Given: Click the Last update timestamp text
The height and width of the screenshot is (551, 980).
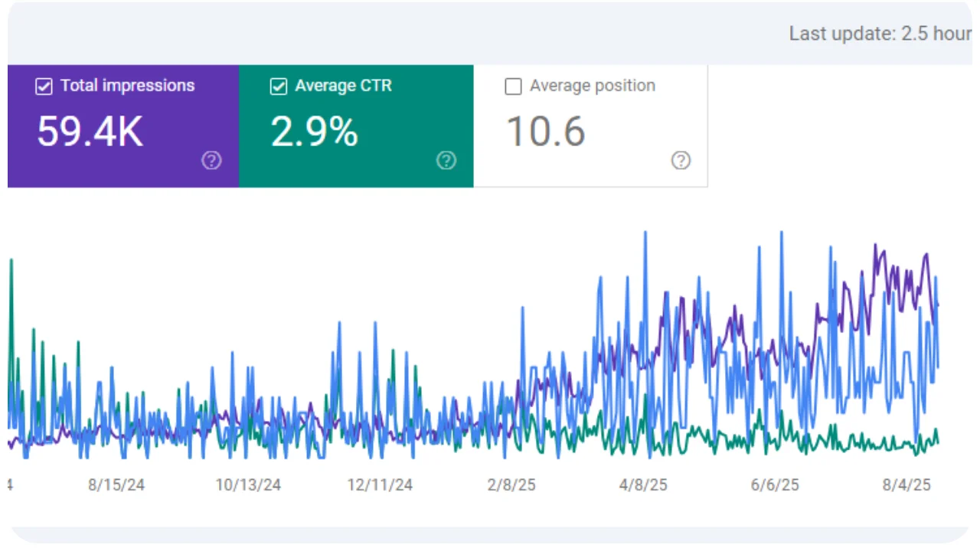Looking at the screenshot, I should (x=880, y=34).
